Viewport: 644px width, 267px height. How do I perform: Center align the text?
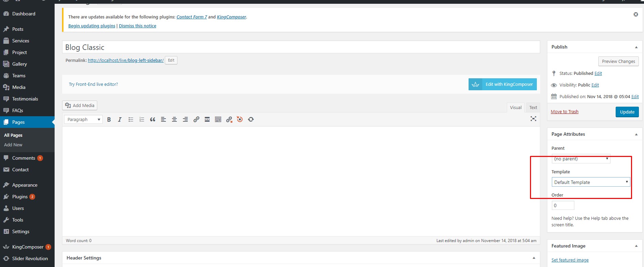point(174,119)
